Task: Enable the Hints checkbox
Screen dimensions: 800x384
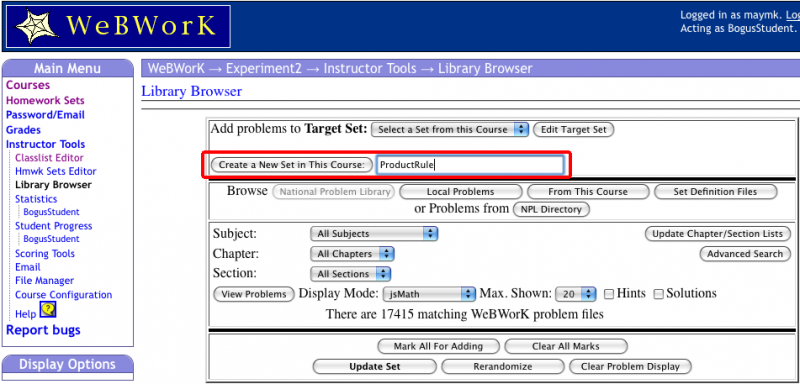Action: (609, 294)
